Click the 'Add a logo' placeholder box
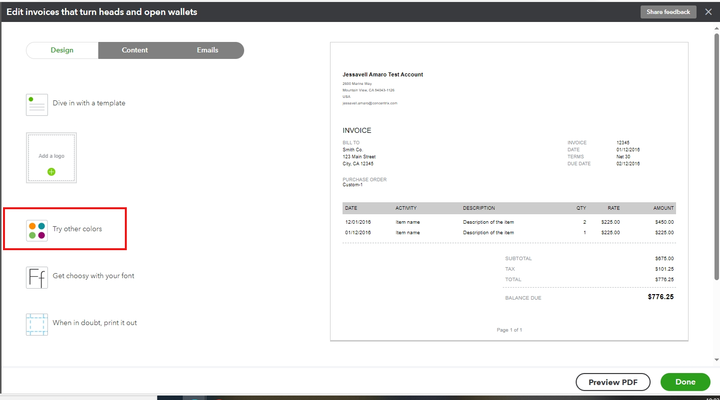The image size is (720, 400). pyautogui.click(x=51, y=158)
